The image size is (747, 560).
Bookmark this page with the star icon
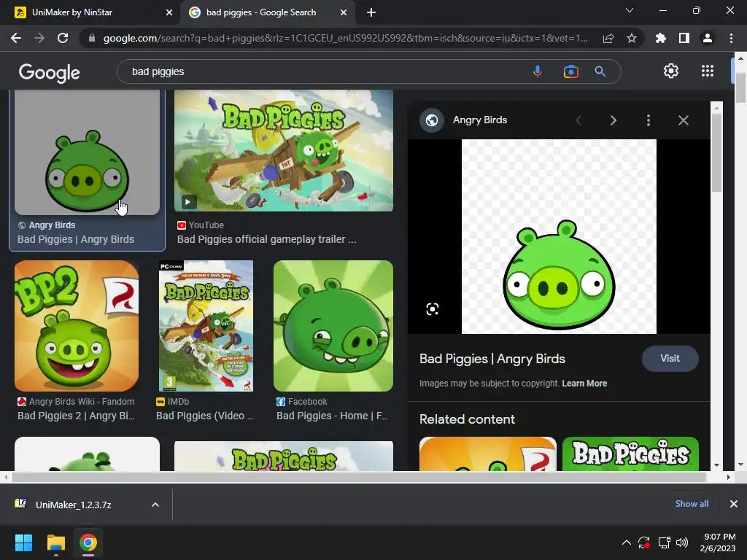(632, 38)
